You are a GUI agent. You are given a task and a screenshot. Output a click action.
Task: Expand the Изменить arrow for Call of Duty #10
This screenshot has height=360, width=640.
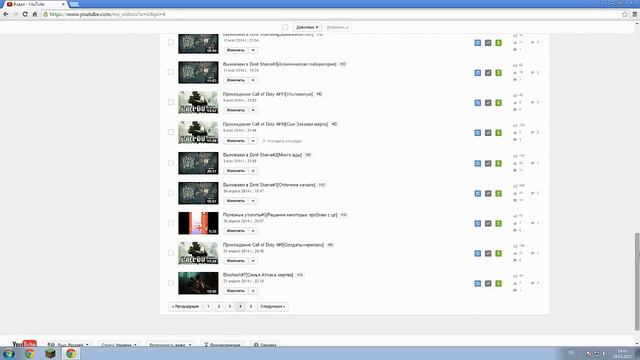coord(253,141)
